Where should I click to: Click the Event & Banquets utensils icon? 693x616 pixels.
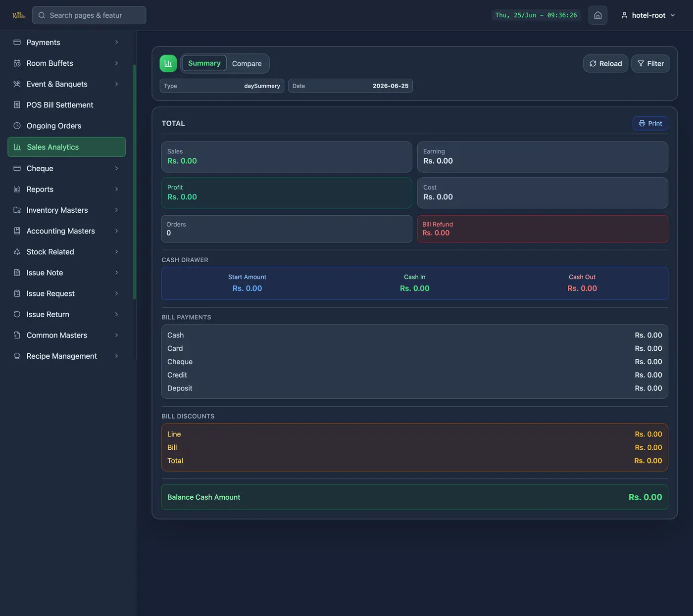coord(17,84)
